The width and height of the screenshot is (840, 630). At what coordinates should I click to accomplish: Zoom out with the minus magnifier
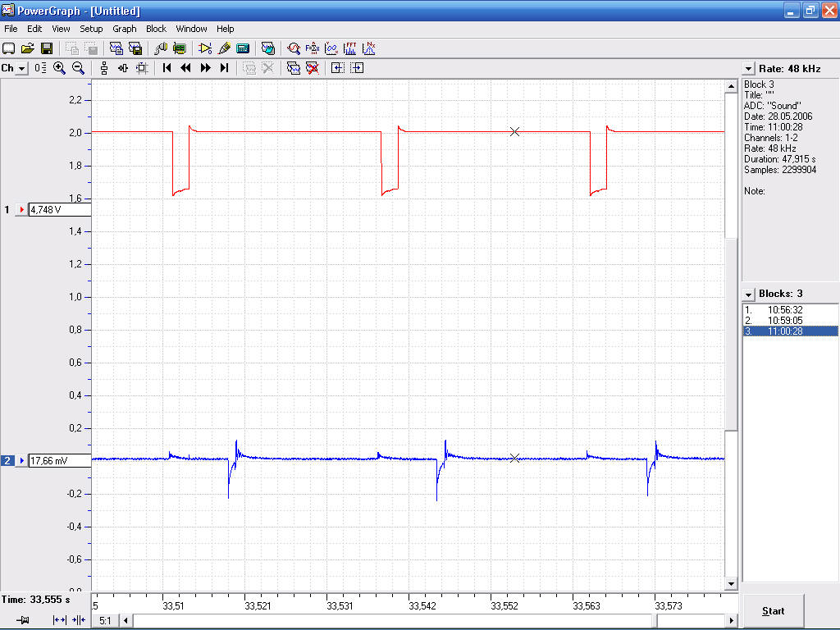[x=78, y=68]
